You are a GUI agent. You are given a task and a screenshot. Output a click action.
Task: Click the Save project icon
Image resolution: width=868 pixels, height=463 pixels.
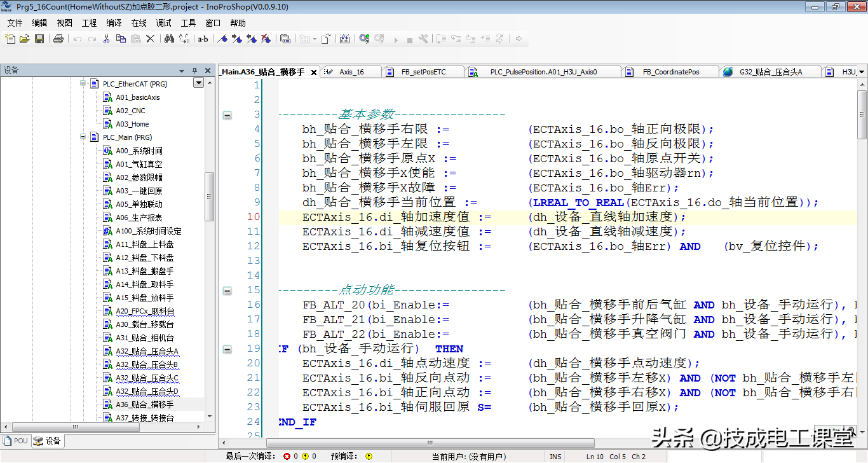pos(39,39)
